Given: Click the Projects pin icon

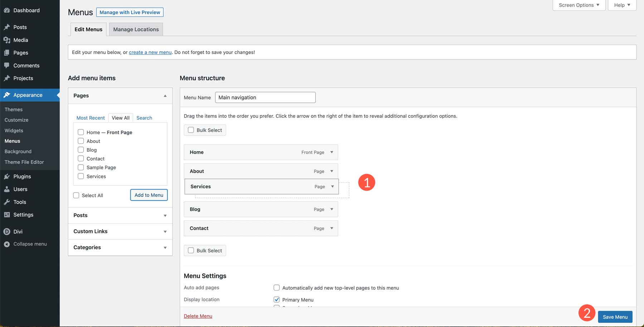Looking at the screenshot, I should click(x=7, y=78).
